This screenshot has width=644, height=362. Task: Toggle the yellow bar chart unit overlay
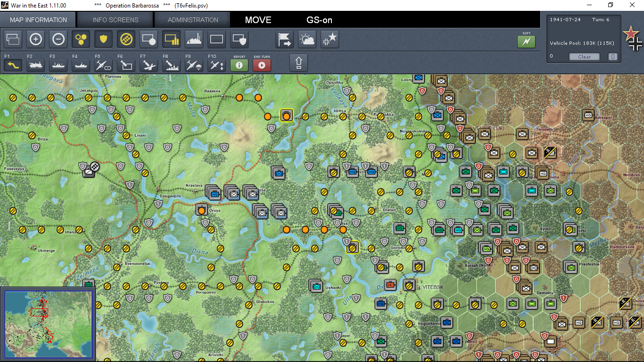coord(172,40)
